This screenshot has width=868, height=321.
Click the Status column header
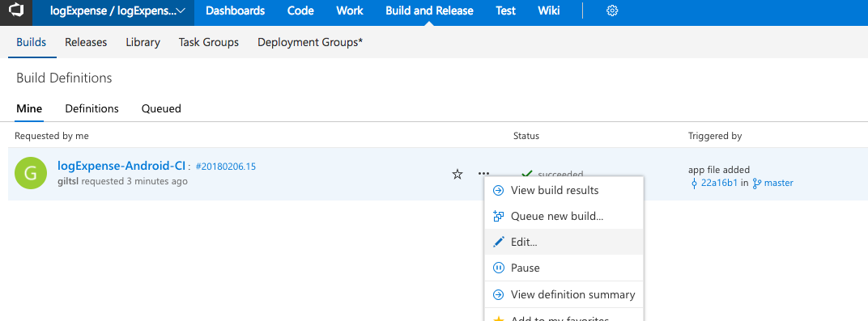pyautogui.click(x=525, y=136)
